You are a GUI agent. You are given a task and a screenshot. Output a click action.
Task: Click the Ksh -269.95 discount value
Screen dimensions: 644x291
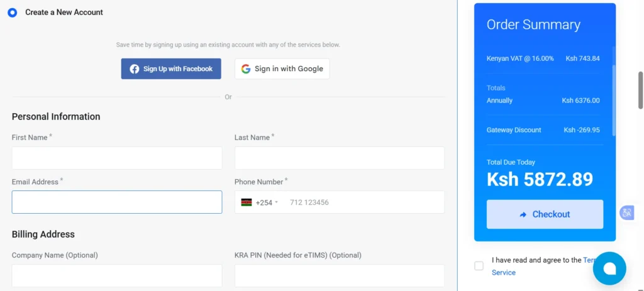[582, 130]
